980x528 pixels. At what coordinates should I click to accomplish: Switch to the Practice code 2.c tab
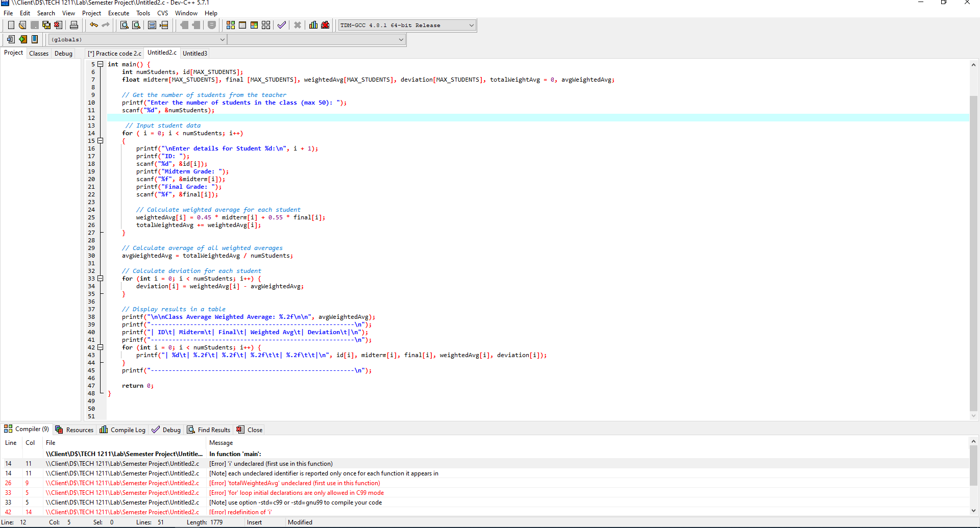pyautogui.click(x=114, y=53)
